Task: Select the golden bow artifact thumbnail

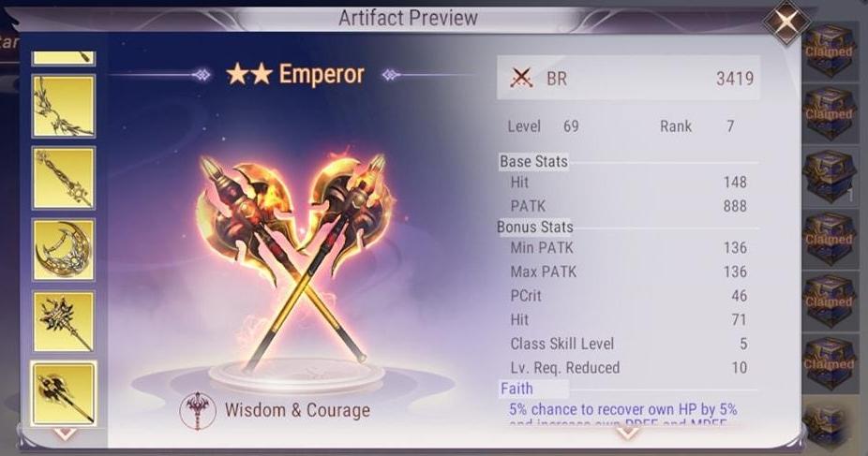Action: [64, 106]
